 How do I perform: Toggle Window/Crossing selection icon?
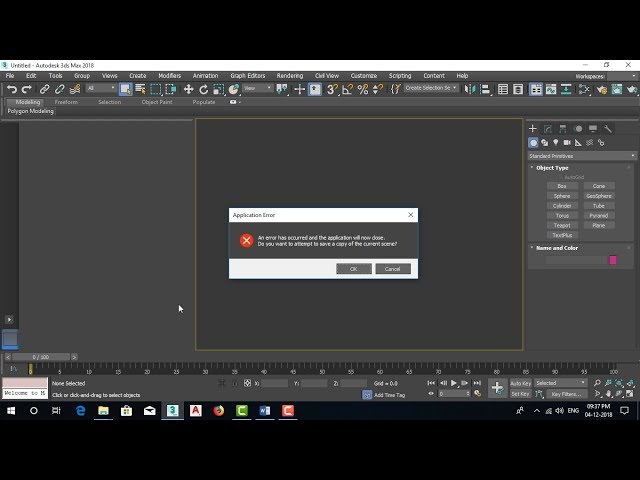pos(171,89)
